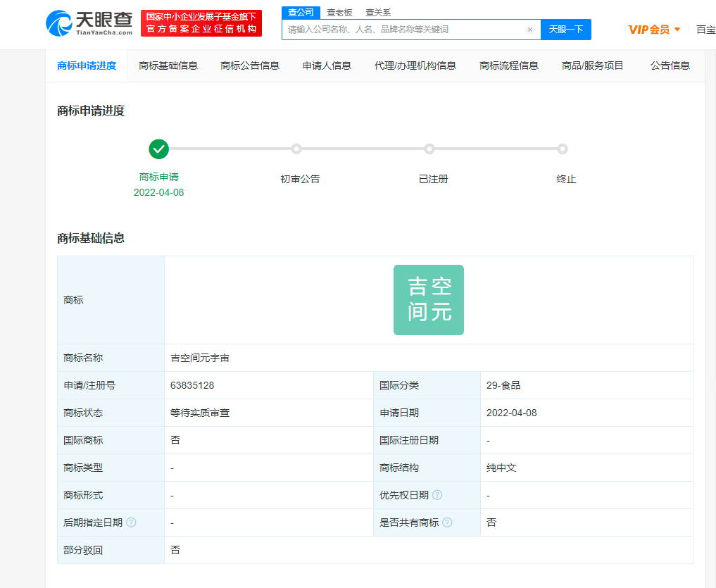The image size is (716, 588).
Task: Click the date 2022-04-08 under 商标申请
Action: click(158, 192)
